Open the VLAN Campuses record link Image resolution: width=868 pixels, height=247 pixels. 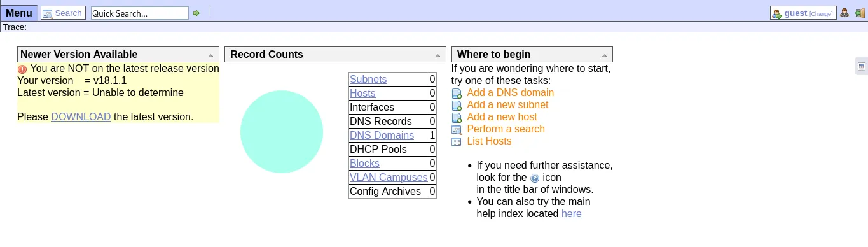[x=389, y=177]
